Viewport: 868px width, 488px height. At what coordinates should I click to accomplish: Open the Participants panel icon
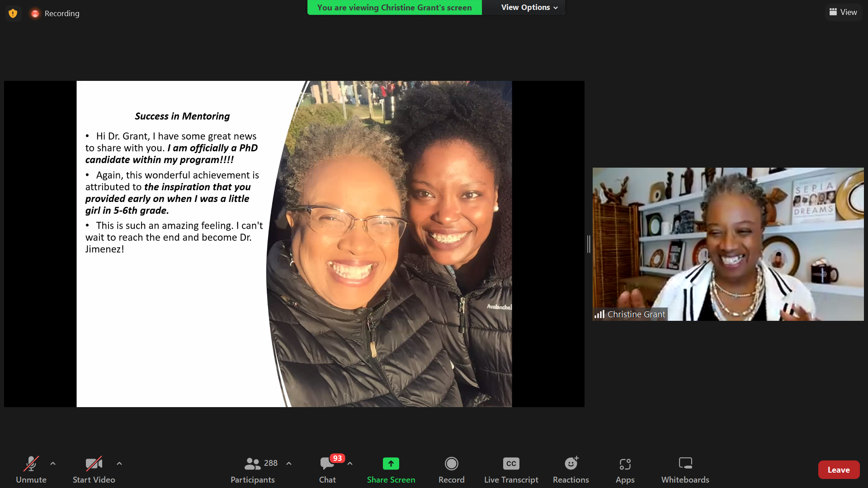[252, 464]
